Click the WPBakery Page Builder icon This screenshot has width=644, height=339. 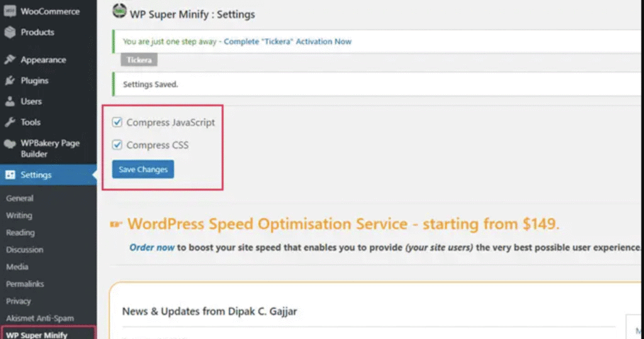click(x=9, y=143)
